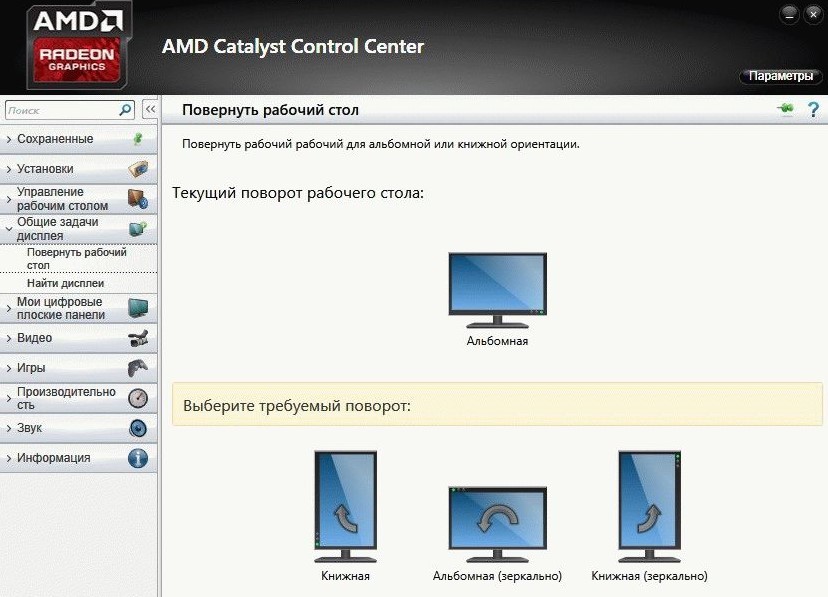Select the Книжная rotation option

[x=345, y=508]
